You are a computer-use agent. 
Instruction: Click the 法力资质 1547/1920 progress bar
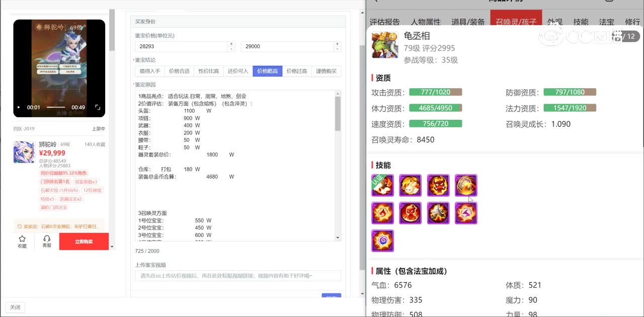coord(570,108)
